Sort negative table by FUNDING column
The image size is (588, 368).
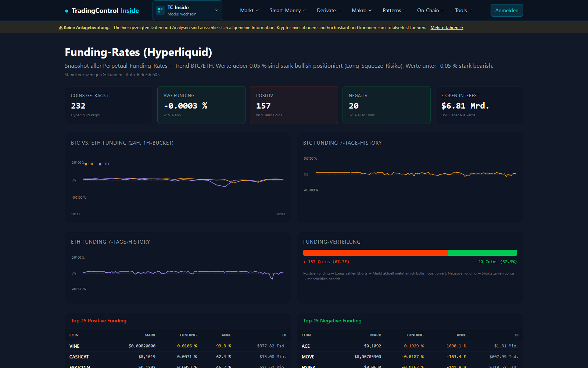415,335
